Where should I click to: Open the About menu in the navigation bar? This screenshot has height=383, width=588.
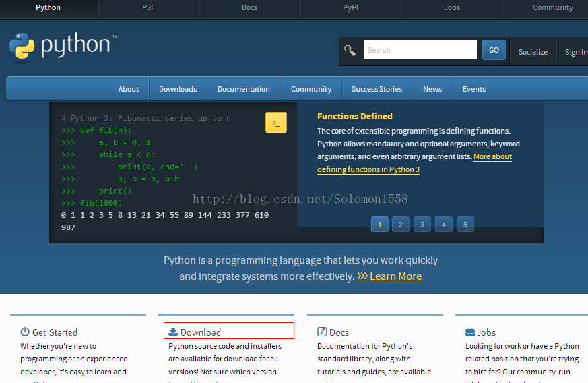click(x=129, y=89)
